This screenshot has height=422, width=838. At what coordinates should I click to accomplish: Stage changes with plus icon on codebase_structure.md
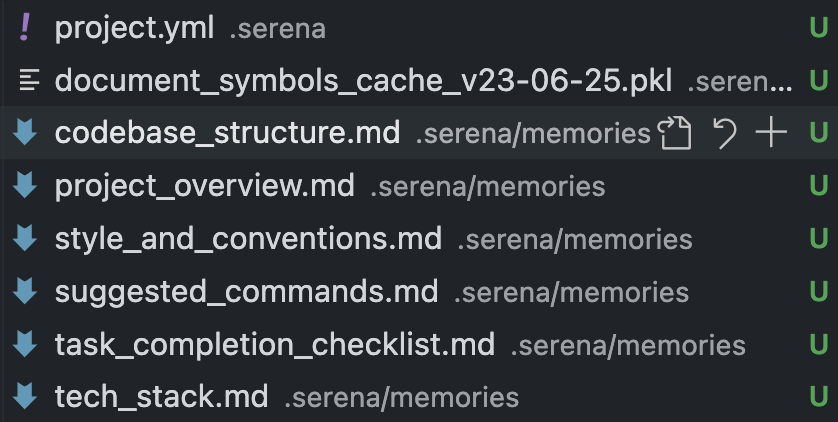tap(770, 133)
